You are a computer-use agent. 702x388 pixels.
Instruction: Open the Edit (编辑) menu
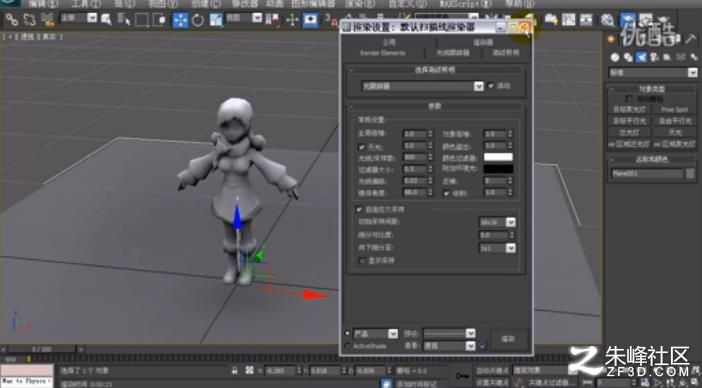tap(43, 4)
